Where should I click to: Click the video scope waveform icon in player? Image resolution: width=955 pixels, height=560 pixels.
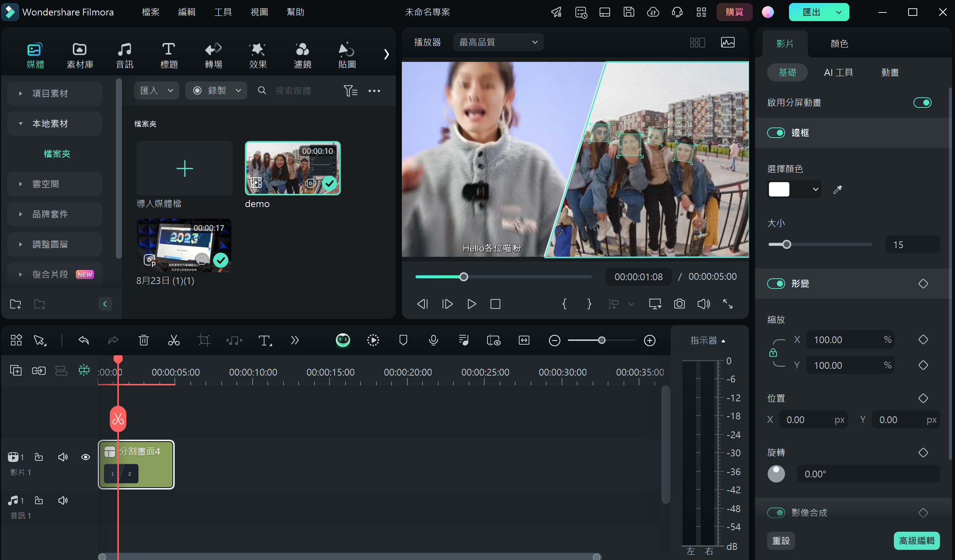tap(727, 42)
